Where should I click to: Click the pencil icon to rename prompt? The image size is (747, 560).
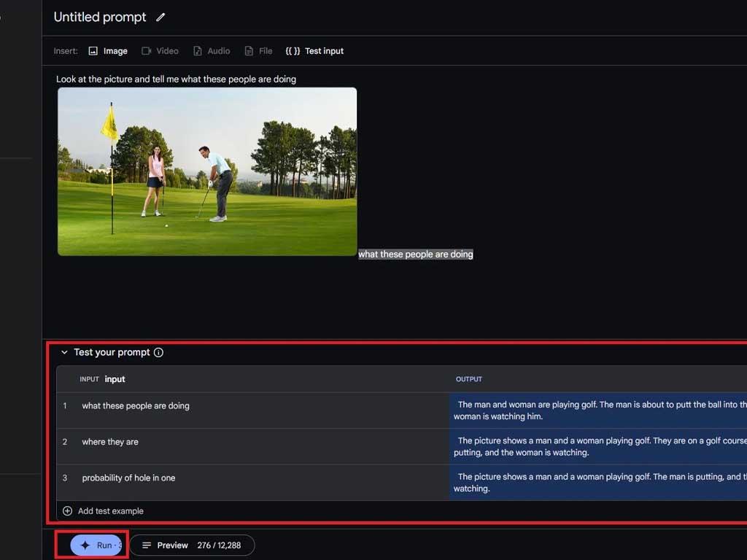(x=160, y=17)
